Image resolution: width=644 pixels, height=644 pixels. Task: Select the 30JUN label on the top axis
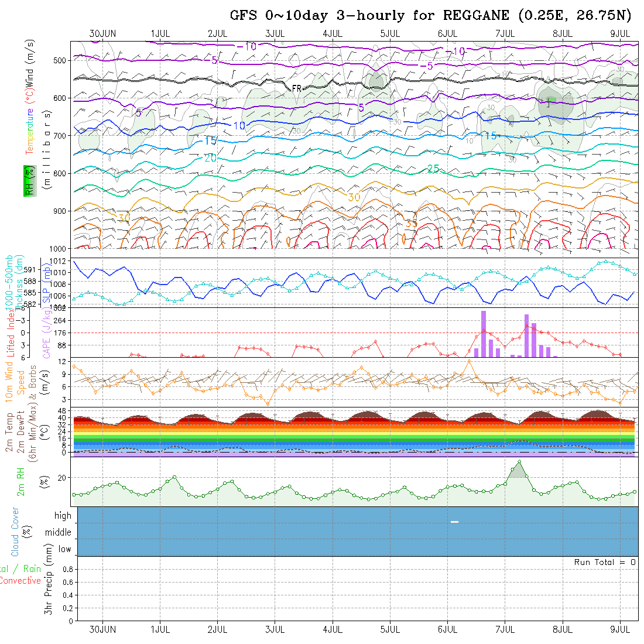tap(102, 33)
